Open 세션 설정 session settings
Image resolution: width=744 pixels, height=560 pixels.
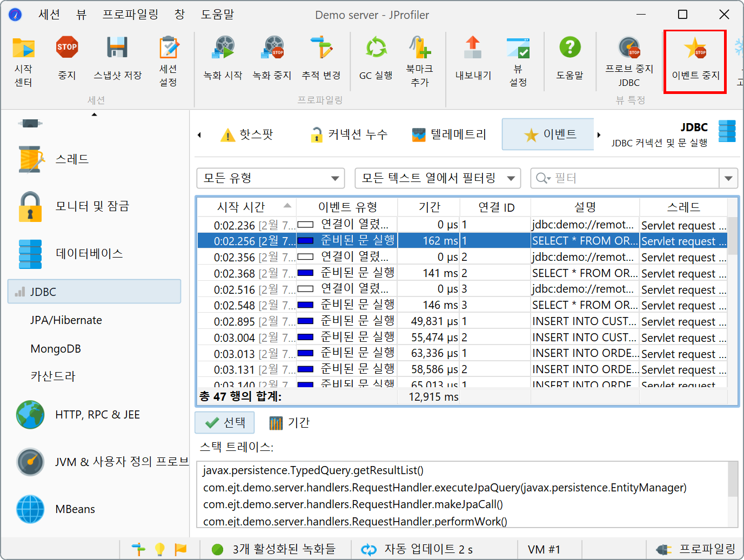point(168,62)
